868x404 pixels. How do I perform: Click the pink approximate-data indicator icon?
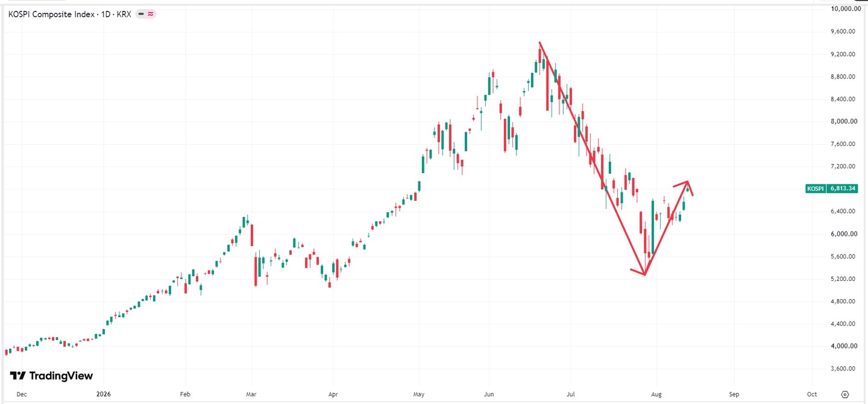pyautogui.click(x=149, y=14)
